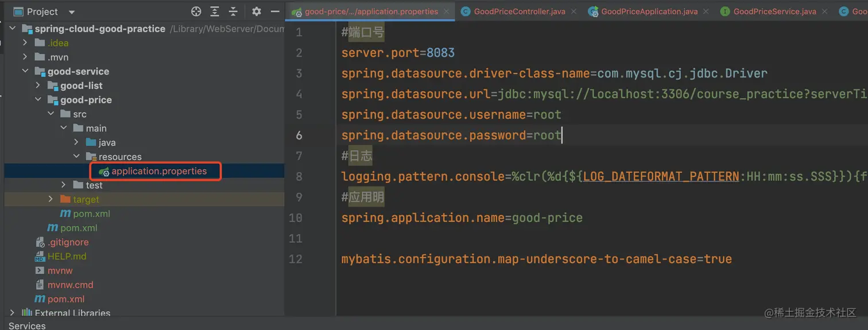Click the .mvn folder icon
Screen dimensions: 868x330
pyautogui.click(x=40, y=57)
